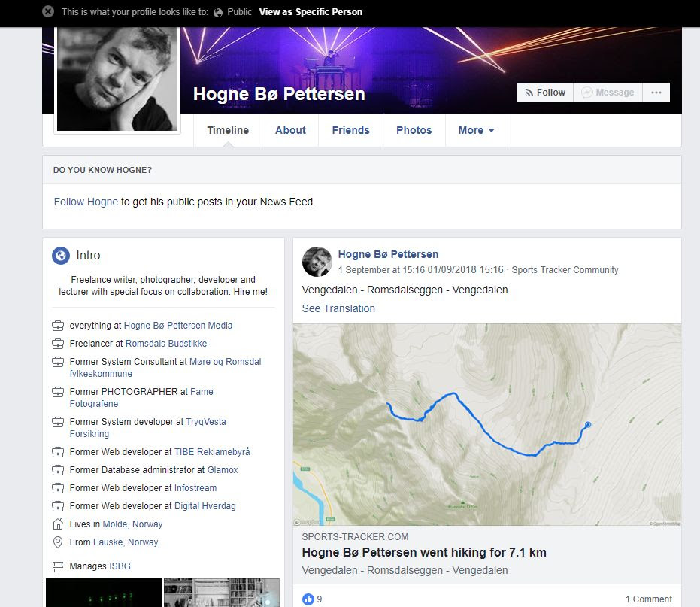
Task: Click briefcase icon beside Former PHOTOGRAPHER
Action: point(58,392)
